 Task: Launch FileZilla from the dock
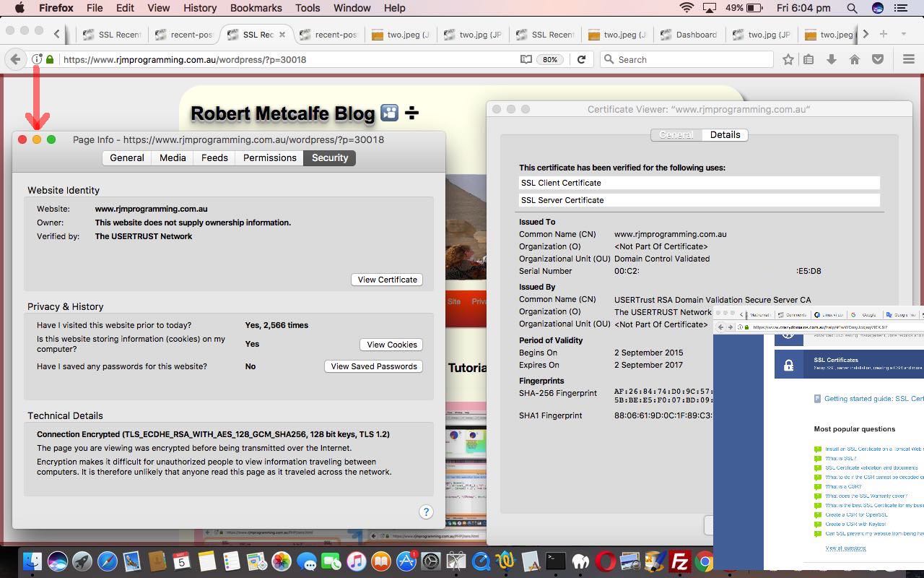coord(680,561)
